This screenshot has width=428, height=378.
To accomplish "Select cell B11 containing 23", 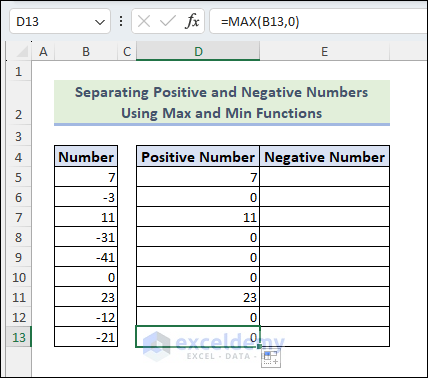I will pos(86,297).
